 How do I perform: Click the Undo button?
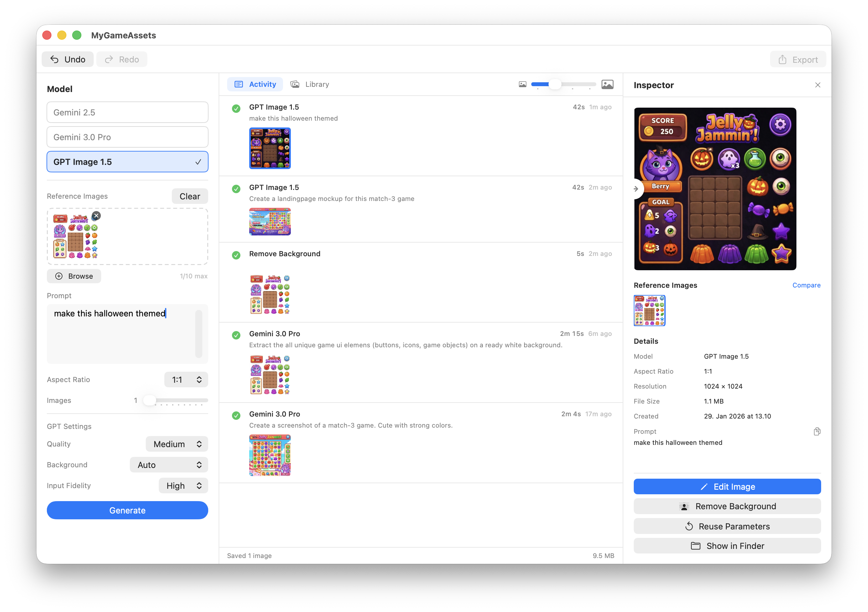67,59
